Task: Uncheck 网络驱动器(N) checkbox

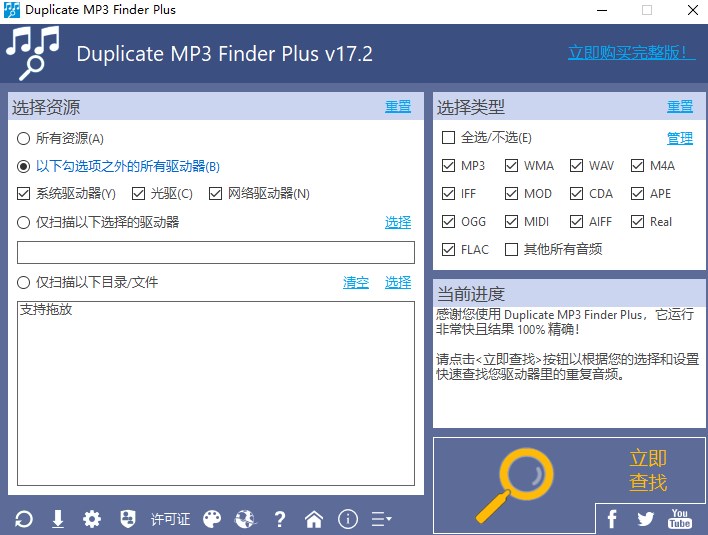Action: [215, 194]
